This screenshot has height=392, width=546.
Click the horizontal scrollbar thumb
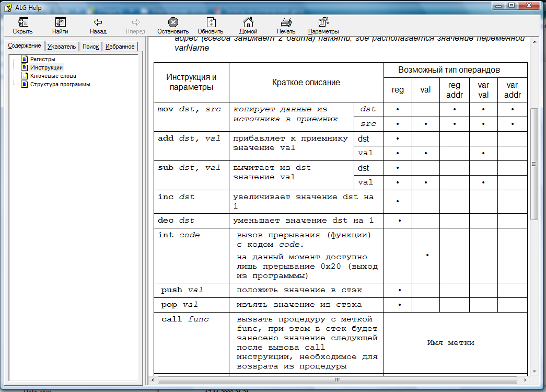coord(337,380)
